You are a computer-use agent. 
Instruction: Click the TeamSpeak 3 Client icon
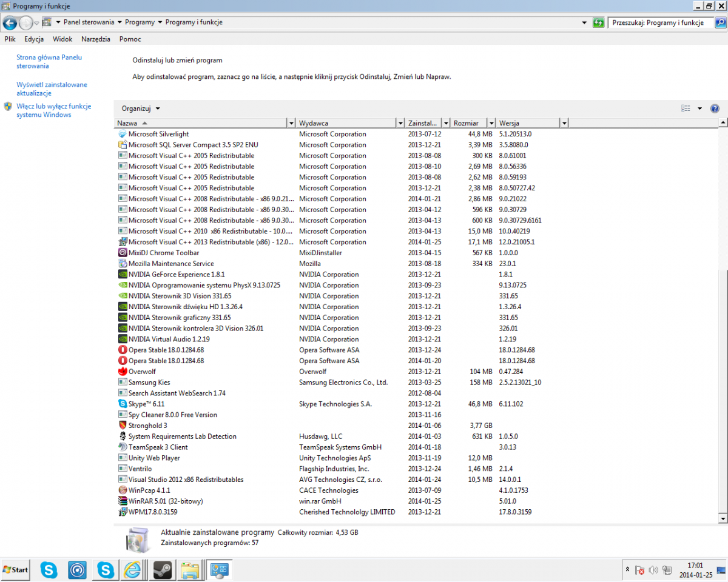point(122,447)
